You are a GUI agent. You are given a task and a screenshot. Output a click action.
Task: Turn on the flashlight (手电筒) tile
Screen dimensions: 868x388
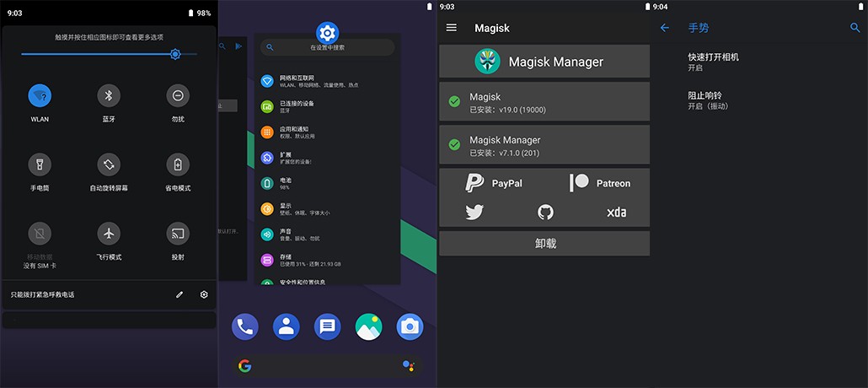pos(40,164)
